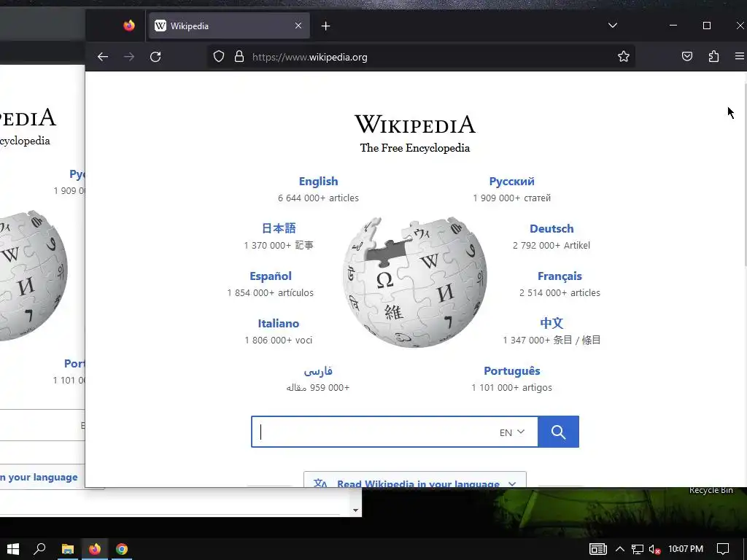Image resolution: width=747 pixels, height=560 pixels.
Task: Close the Wikipedia tab
Action: click(298, 26)
